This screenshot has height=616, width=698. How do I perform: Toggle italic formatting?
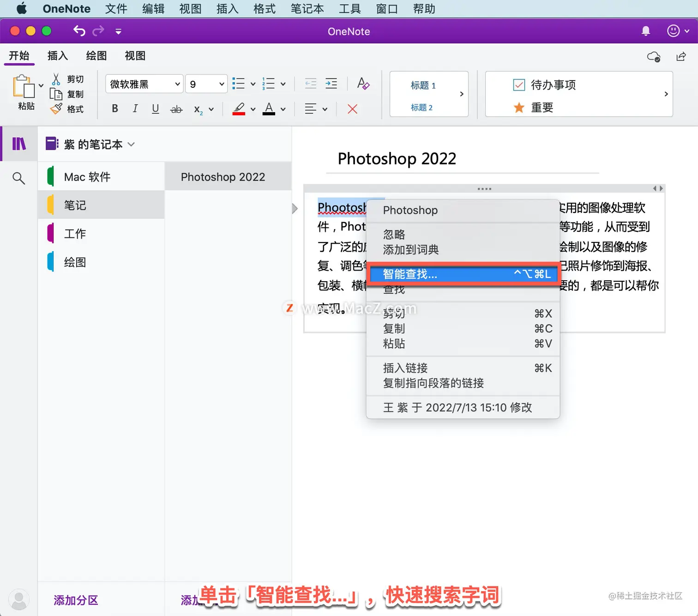point(135,109)
